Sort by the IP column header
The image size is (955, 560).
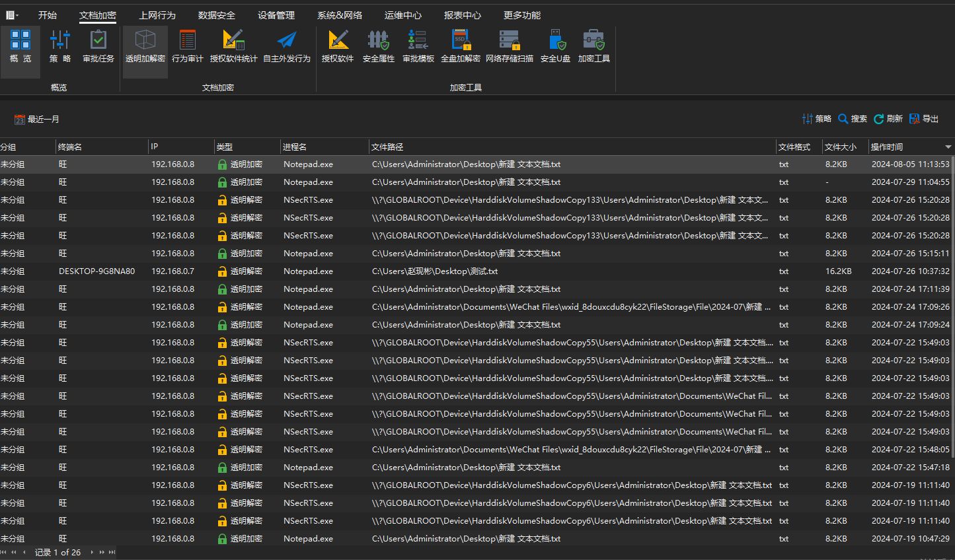pyautogui.click(x=181, y=147)
